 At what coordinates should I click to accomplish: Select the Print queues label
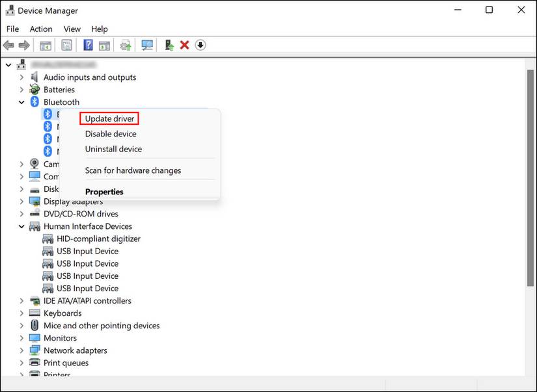(x=66, y=363)
